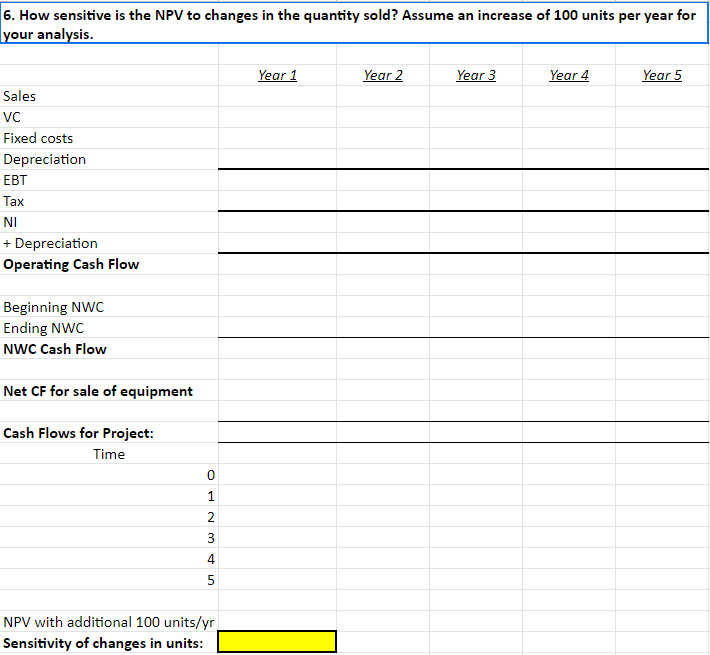Select the Net CF for sale of equipment label

coord(98,392)
